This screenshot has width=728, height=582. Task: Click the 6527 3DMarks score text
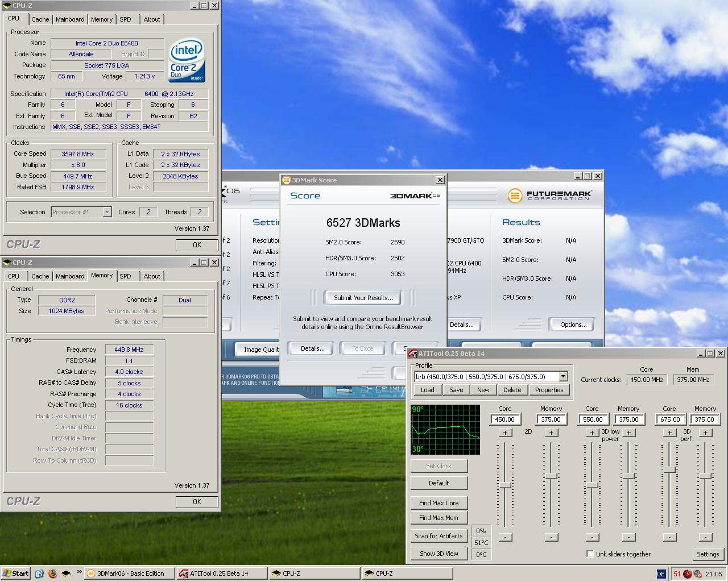pyautogui.click(x=363, y=223)
